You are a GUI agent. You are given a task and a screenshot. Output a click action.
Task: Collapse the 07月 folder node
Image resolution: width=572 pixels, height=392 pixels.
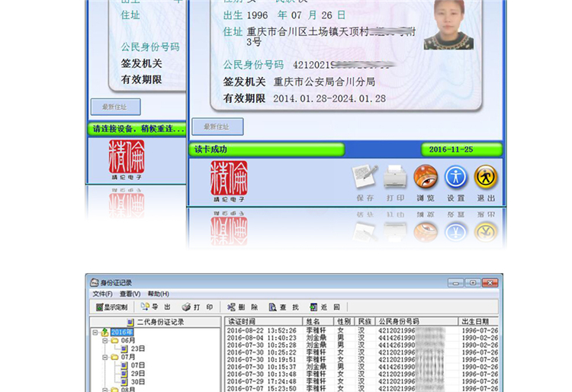click(105, 357)
